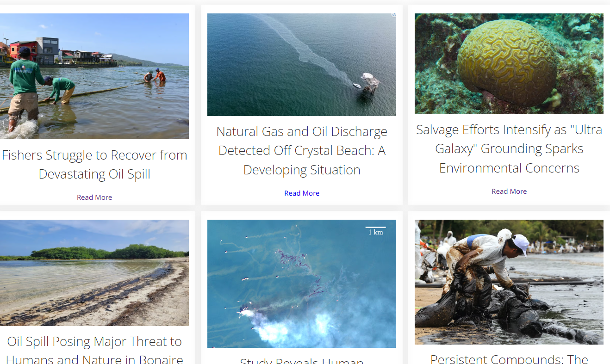This screenshot has height=364, width=610.
Task: Open the 'Persistent Compounds' article headline
Action: pyautogui.click(x=509, y=358)
